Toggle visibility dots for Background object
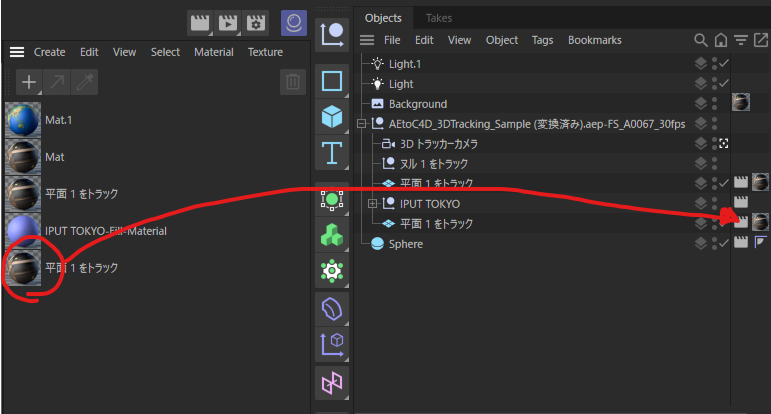Image resolution: width=771 pixels, height=414 pixels. tap(714, 104)
